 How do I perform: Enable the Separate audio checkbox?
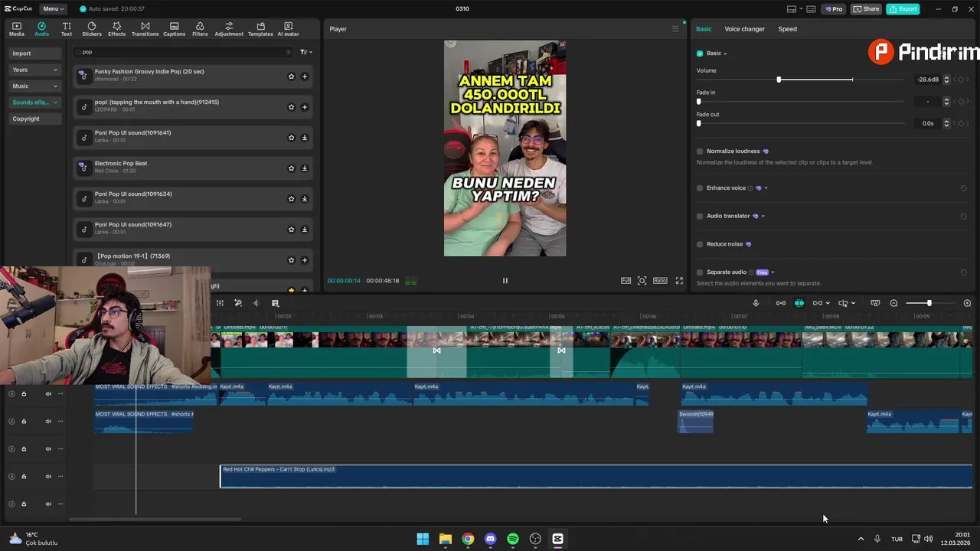coord(700,272)
